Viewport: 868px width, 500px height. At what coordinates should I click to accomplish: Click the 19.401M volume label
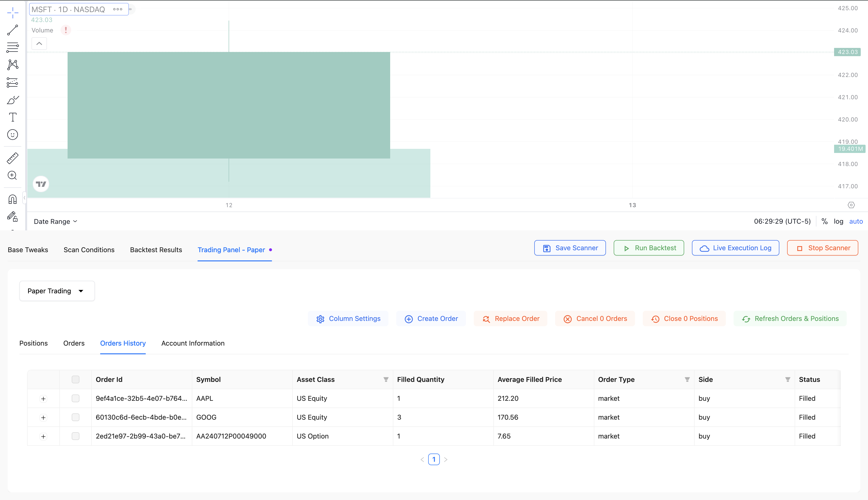point(850,149)
